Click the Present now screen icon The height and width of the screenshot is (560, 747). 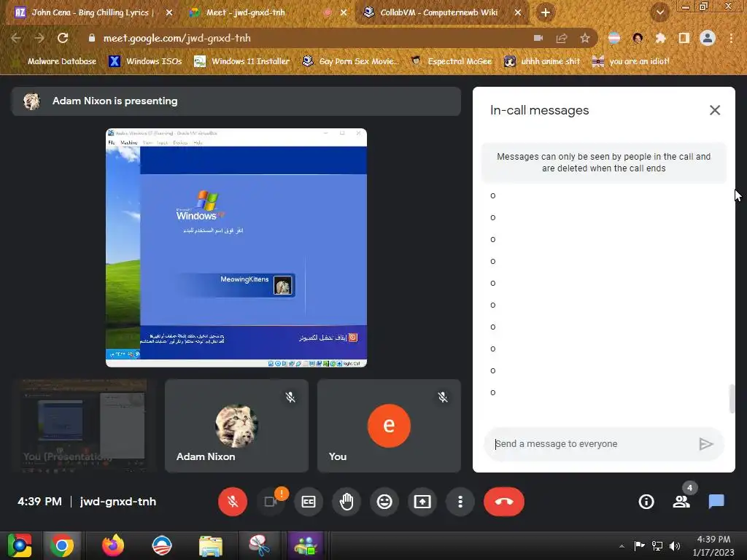422,502
